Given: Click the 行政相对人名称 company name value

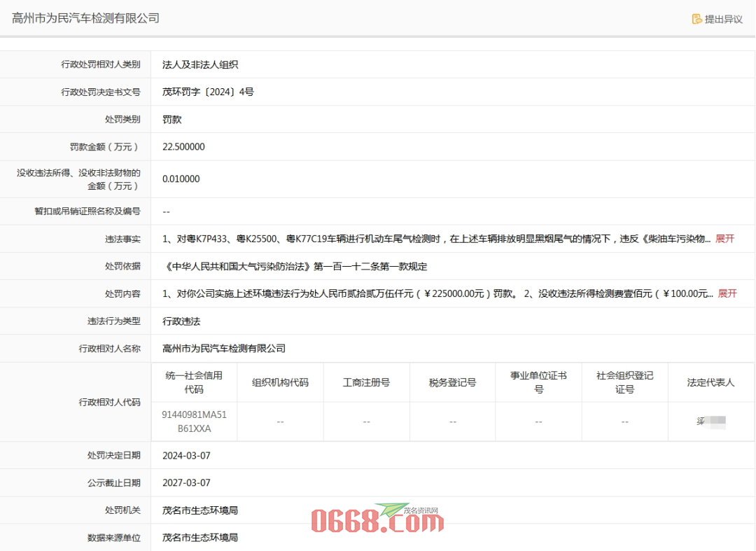Looking at the screenshot, I should (224, 349).
